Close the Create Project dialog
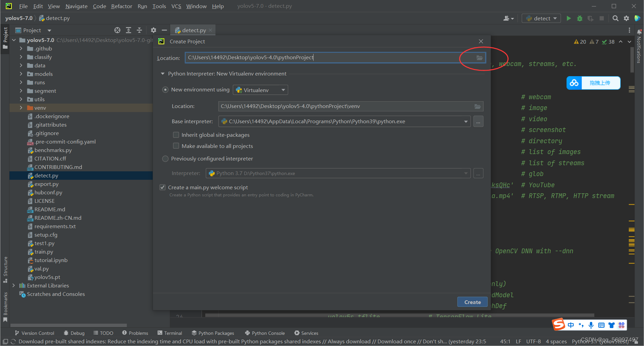This screenshot has height=346, width=644. (x=481, y=41)
